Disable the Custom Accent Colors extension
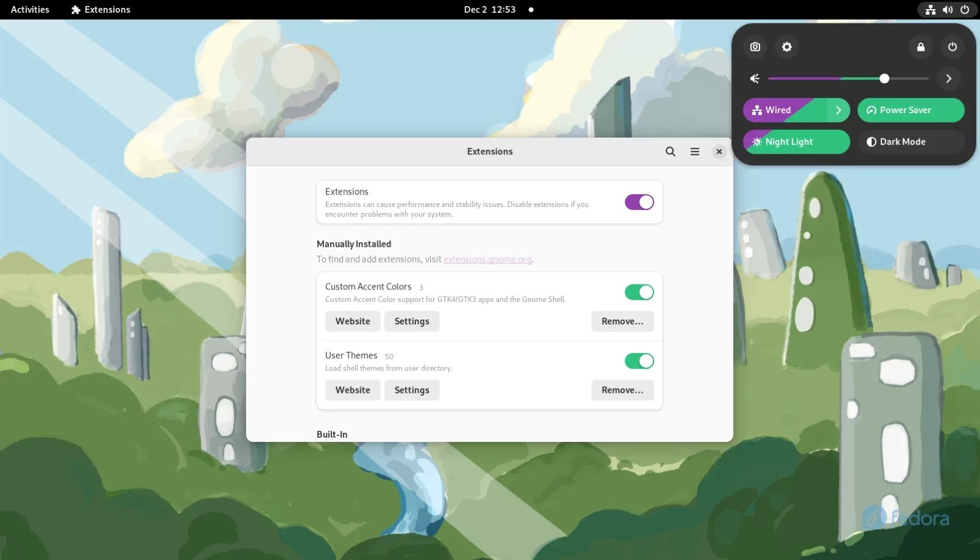 (x=639, y=292)
